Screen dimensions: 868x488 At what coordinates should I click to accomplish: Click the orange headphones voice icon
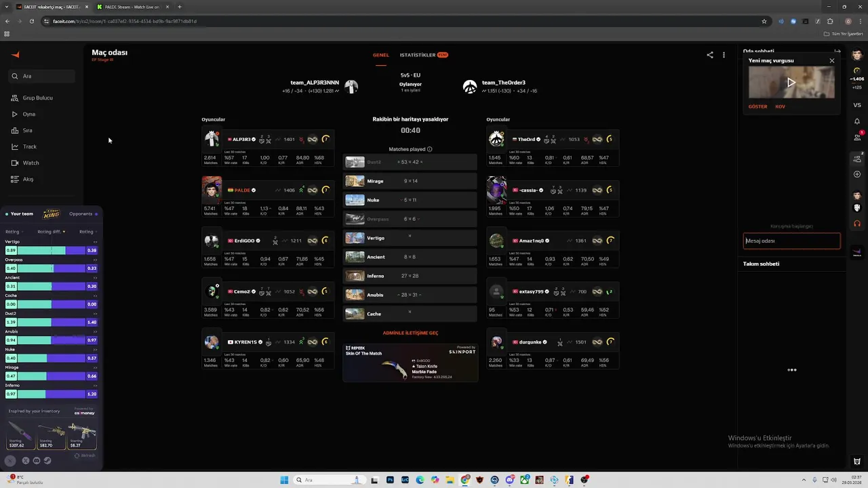click(857, 224)
